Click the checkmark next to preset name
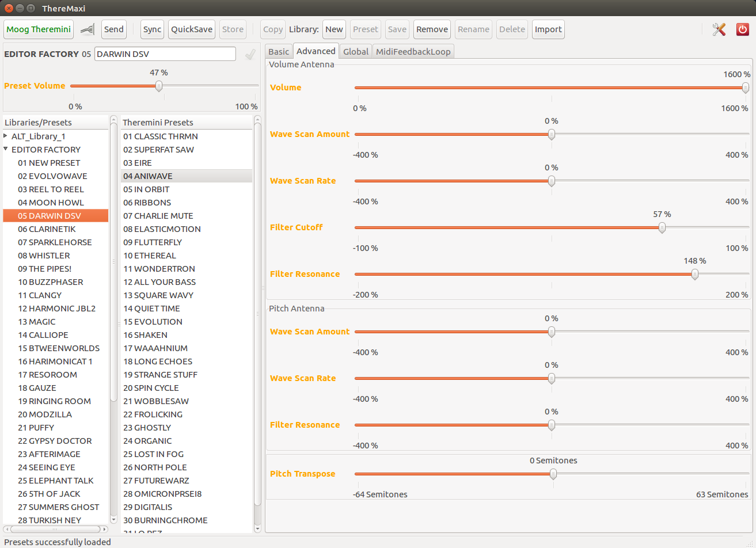Screen dimensions: 756x548 point(250,55)
